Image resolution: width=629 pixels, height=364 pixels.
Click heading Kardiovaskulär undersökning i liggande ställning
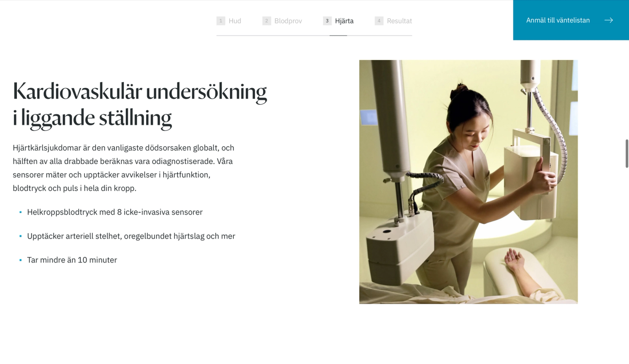point(140,104)
